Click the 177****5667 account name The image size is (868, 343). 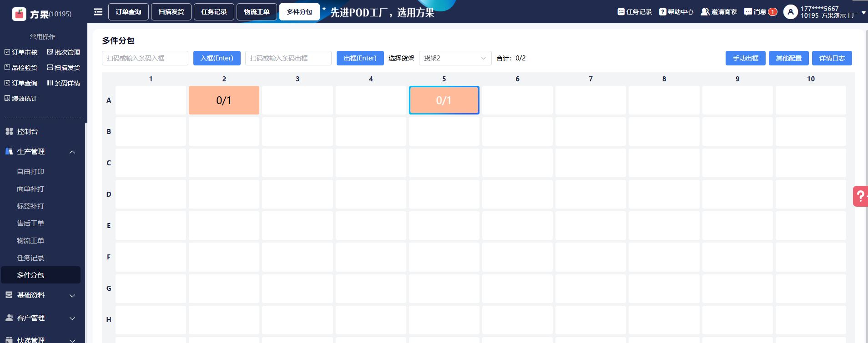tap(819, 9)
